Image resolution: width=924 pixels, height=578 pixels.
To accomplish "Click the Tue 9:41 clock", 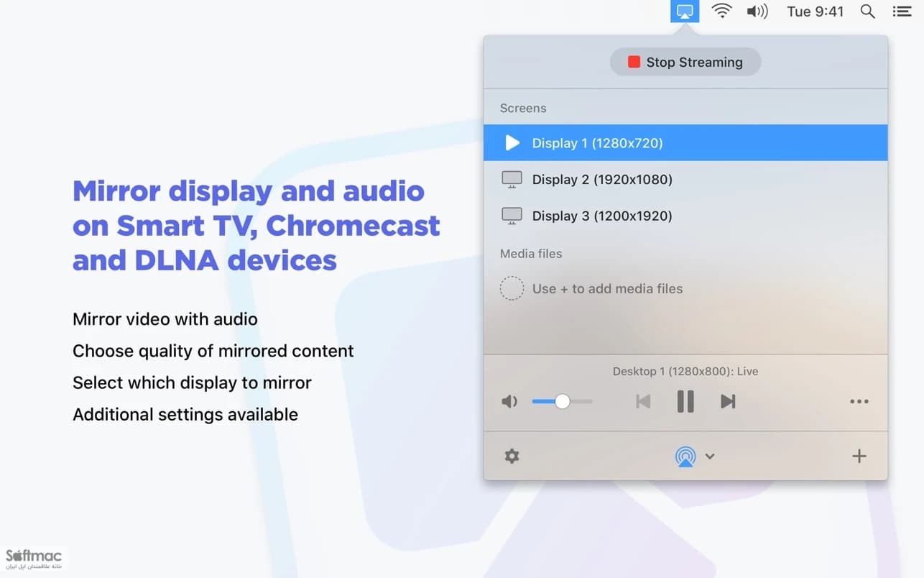I will pos(816,12).
